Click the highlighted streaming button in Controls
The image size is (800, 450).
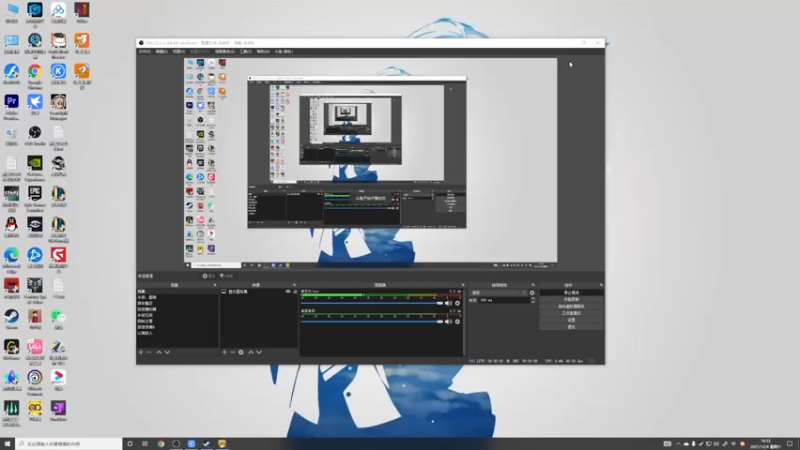pos(571,292)
